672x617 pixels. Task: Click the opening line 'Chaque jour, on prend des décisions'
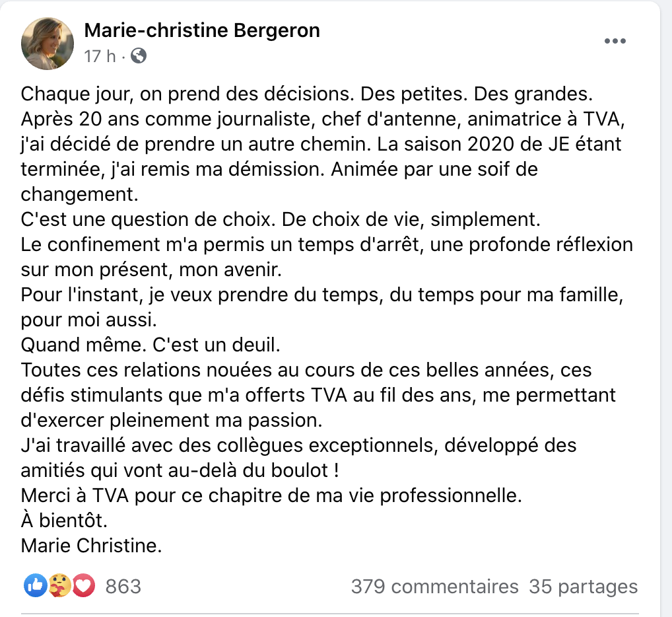click(187, 94)
